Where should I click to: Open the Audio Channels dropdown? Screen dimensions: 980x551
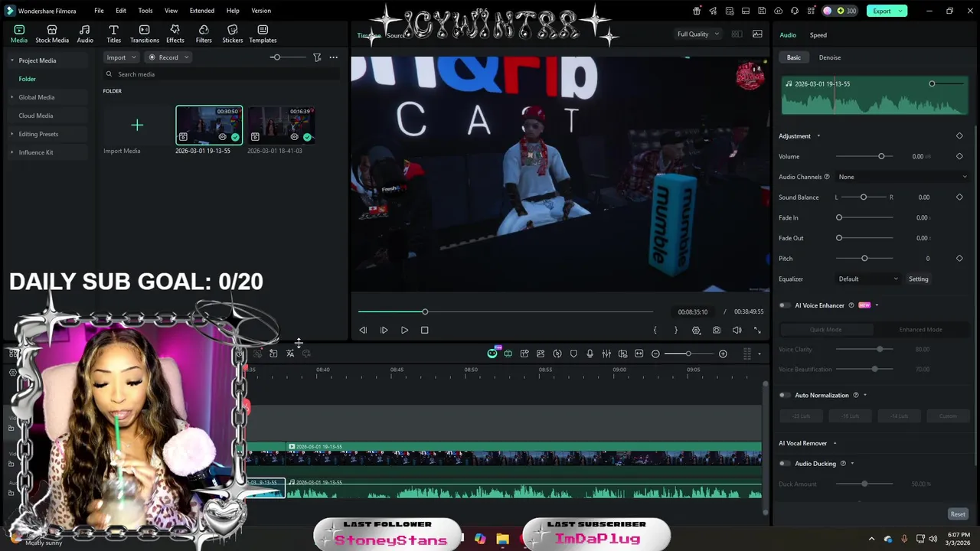pyautogui.click(x=901, y=177)
